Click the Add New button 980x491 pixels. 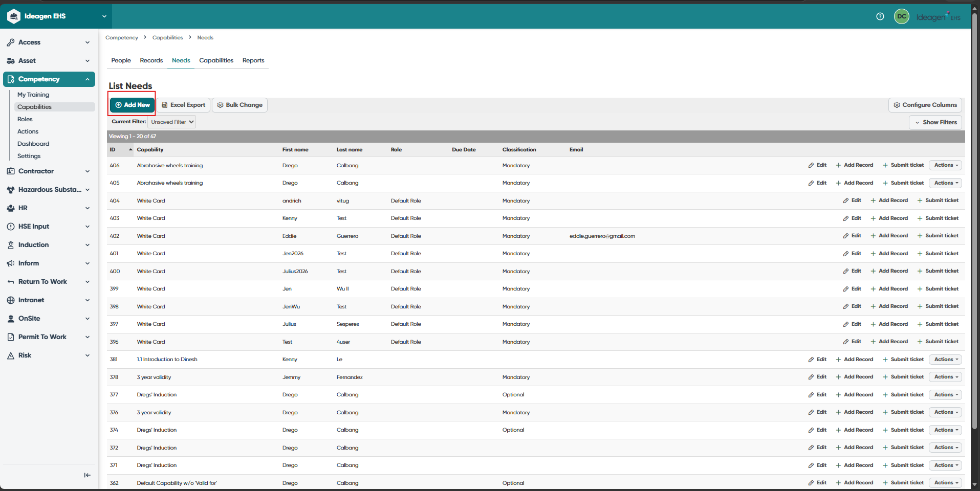pyautogui.click(x=132, y=105)
